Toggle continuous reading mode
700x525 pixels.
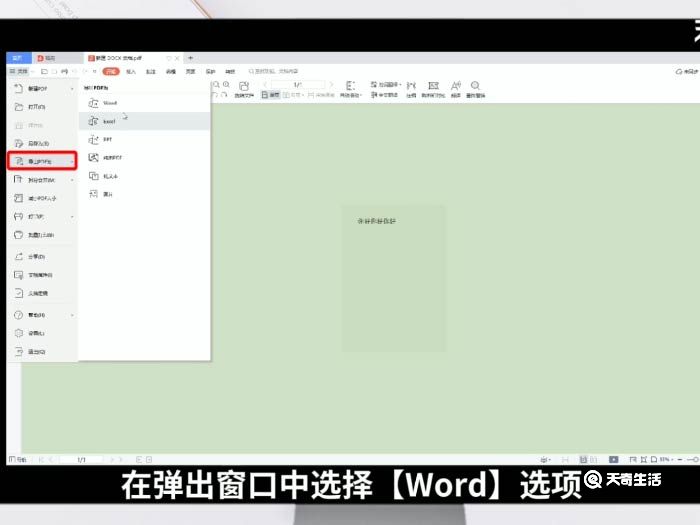pyautogui.click(x=321, y=95)
